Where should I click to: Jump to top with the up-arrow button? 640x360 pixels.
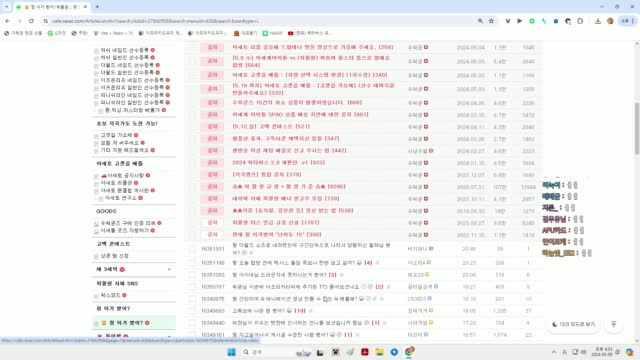tap(613, 324)
